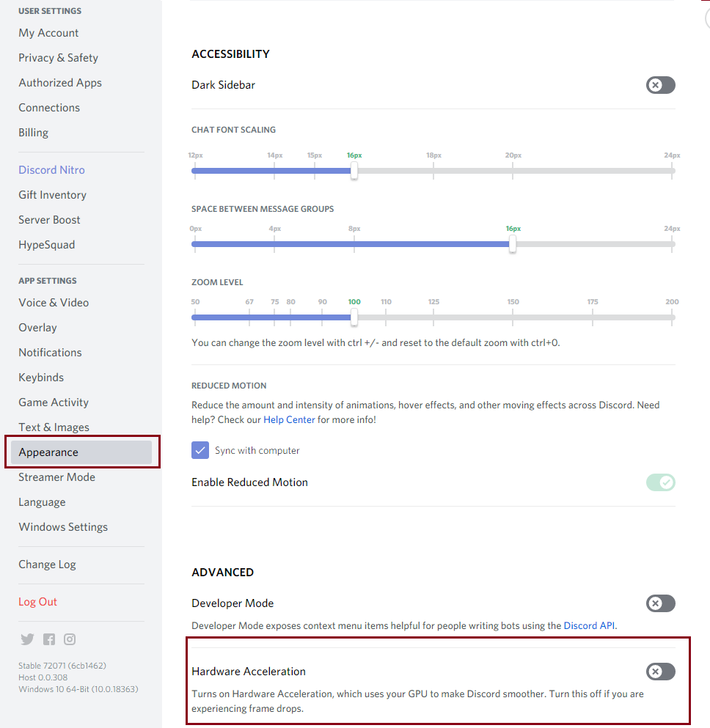Open Keybinds settings page
710x728 pixels.
tap(41, 378)
